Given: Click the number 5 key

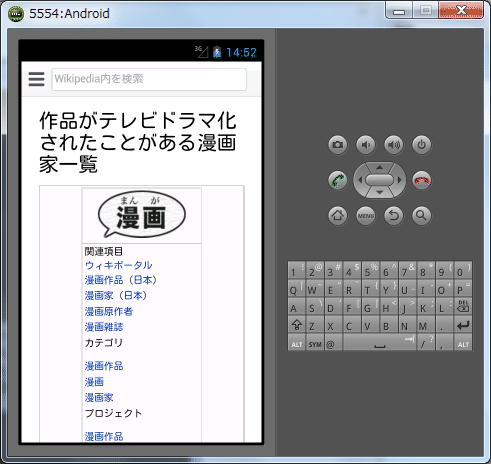Looking at the screenshot, I should [x=370, y=270].
